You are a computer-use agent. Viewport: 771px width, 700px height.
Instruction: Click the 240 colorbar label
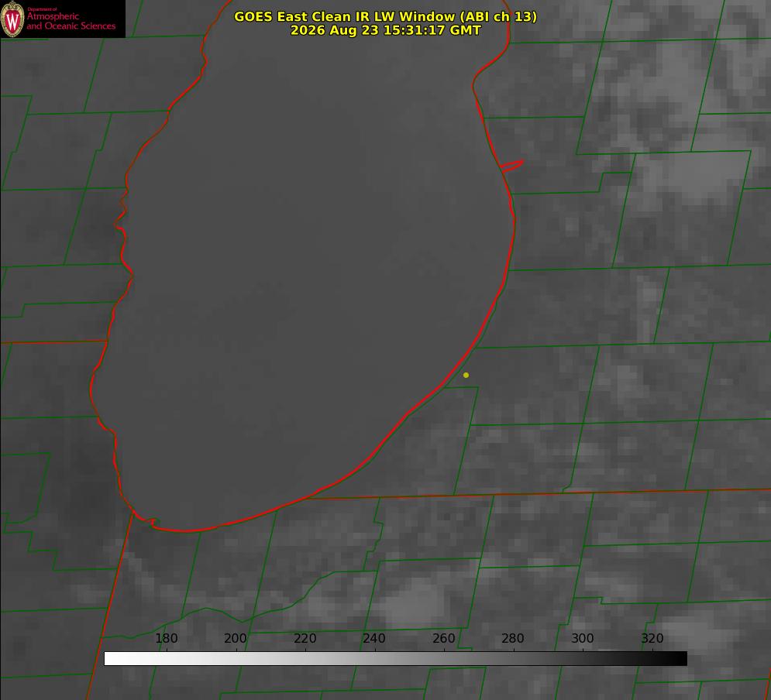click(374, 638)
